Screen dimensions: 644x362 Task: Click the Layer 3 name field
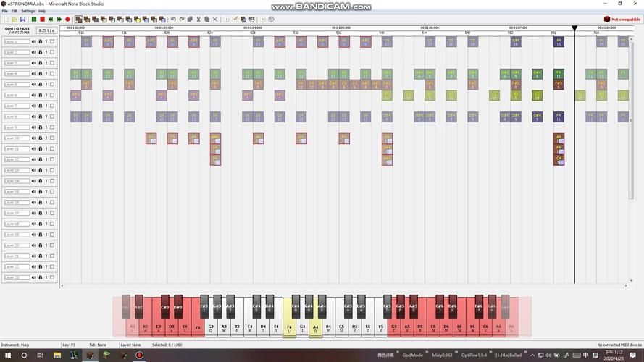click(x=17, y=63)
